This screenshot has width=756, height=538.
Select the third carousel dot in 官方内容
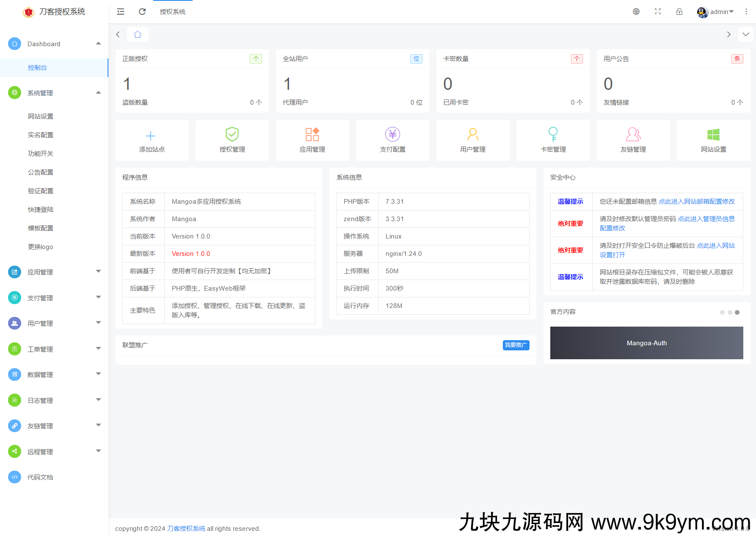(x=737, y=312)
